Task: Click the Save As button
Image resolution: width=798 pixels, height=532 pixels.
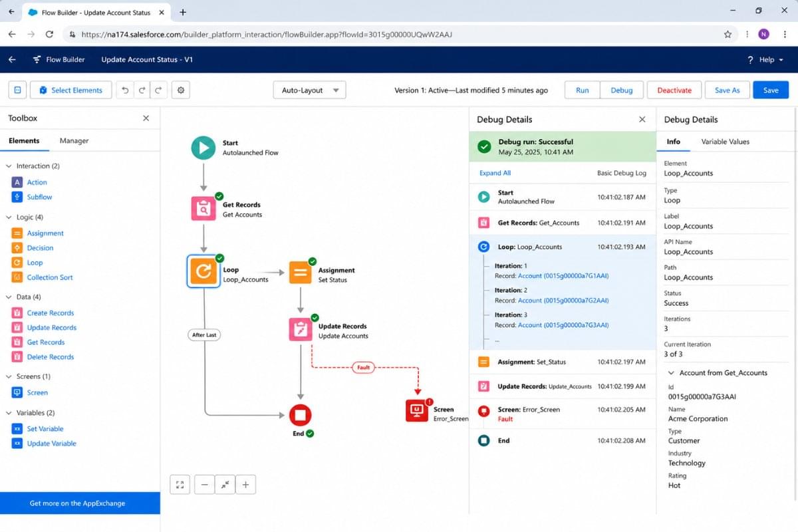Action: pyautogui.click(x=727, y=90)
